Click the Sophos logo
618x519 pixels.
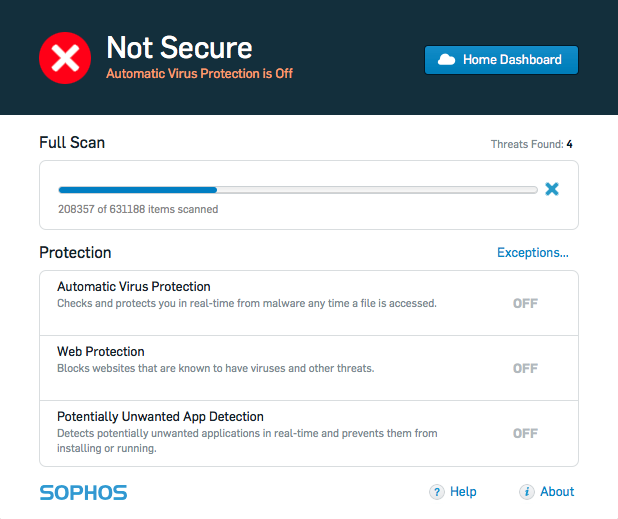[x=84, y=493]
